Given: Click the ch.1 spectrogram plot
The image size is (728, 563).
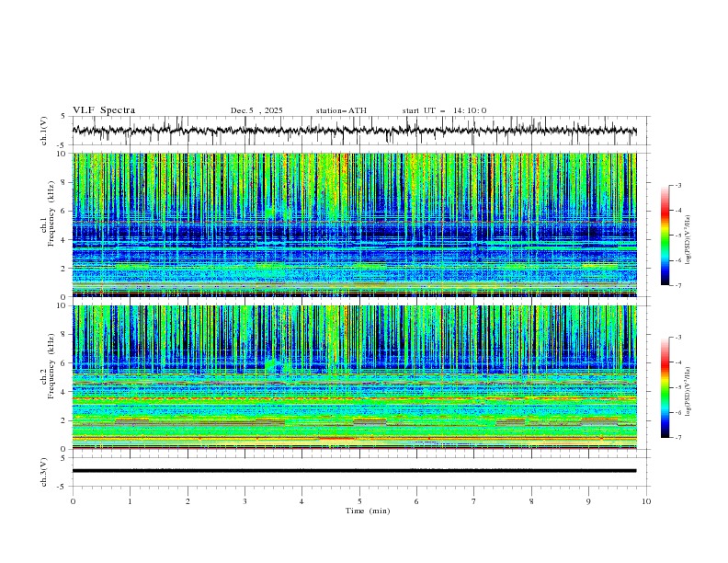Looking at the screenshot, I should pos(355,224).
